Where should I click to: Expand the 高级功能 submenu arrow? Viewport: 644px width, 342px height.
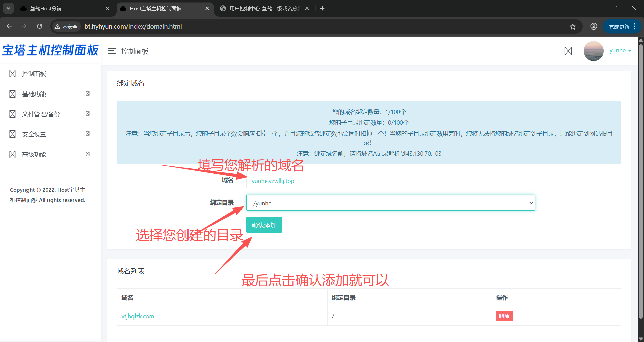[88, 154]
